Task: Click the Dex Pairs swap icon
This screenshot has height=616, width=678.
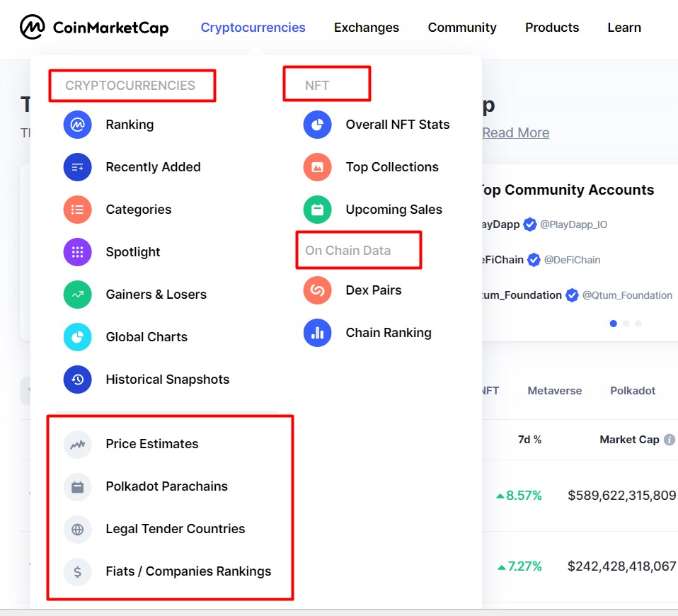Action: [x=317, y=290]
